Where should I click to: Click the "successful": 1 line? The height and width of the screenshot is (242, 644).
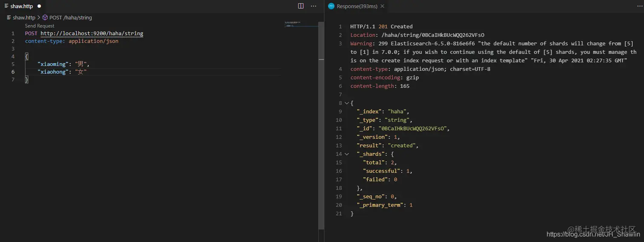pos(388,171)
